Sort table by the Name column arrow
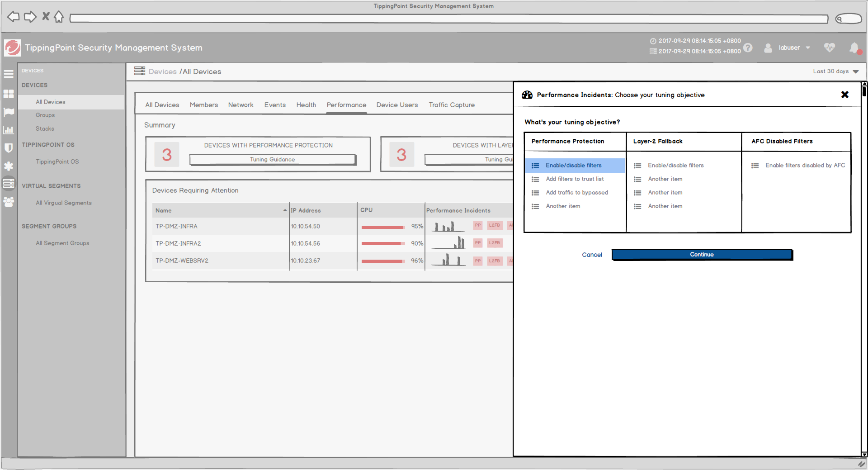Image resolution: width=868 pixels, height=470 pixels. tap(285, 210)
